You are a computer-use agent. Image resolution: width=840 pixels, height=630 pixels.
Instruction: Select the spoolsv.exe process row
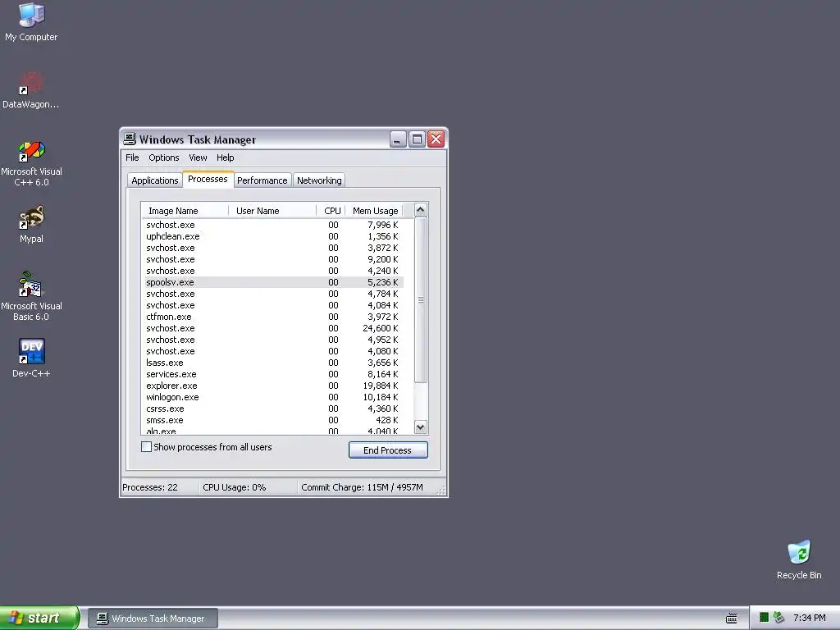click(x=272, y=282)
